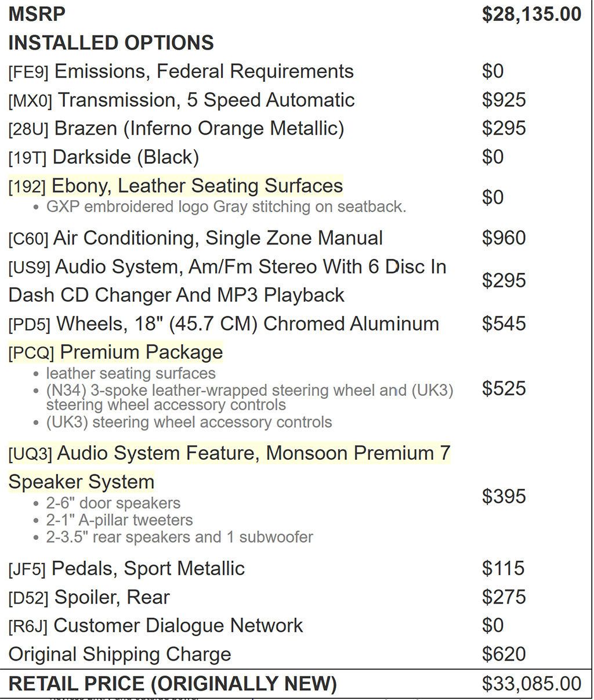Image resolution: width=594 pixels, height=700 pixels.
Task: Select the highlighted Premium Package option
Action: coord(115,352)
